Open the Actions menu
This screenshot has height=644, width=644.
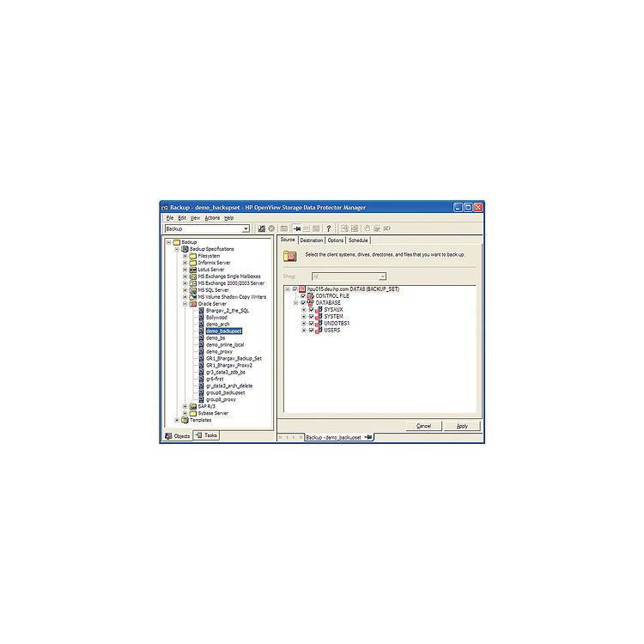[x=212, y=218]
